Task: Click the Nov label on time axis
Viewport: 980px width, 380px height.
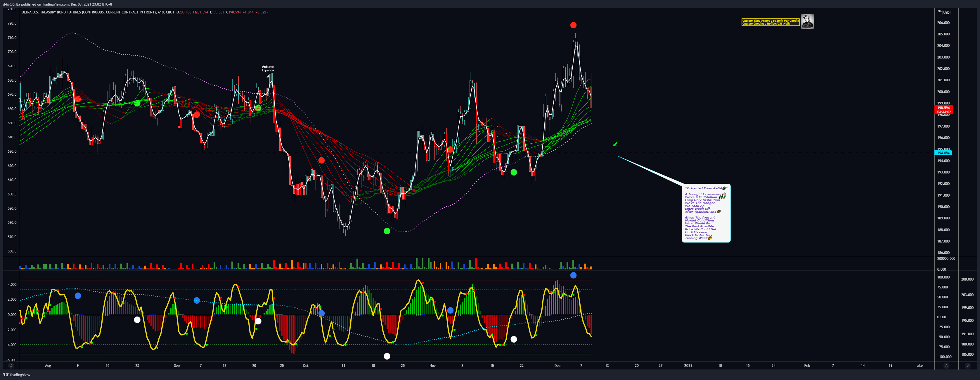Action: tap(432, 366)
